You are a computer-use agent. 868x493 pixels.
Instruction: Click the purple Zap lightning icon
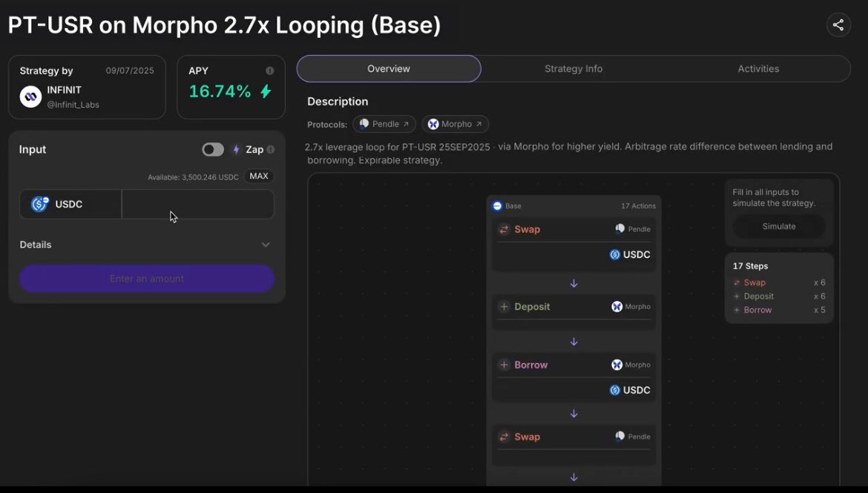(237, 149)
